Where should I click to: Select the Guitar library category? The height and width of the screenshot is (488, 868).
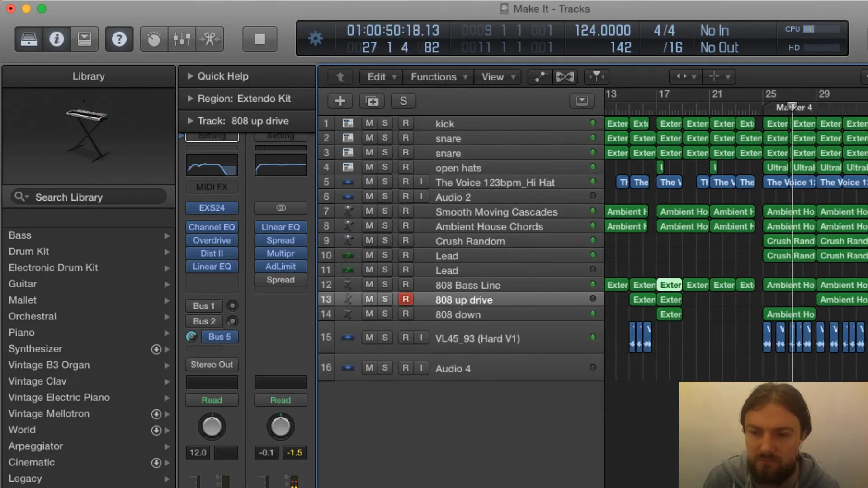[89, 284]
